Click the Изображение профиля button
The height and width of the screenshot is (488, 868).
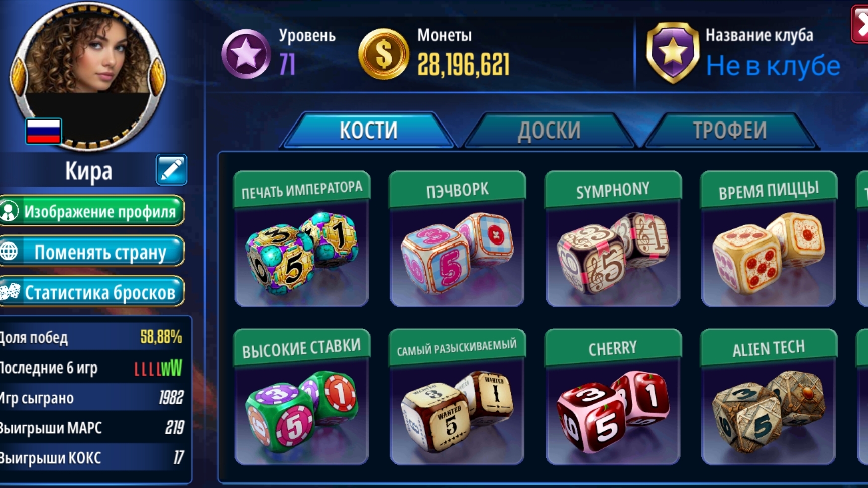[92, 211]
